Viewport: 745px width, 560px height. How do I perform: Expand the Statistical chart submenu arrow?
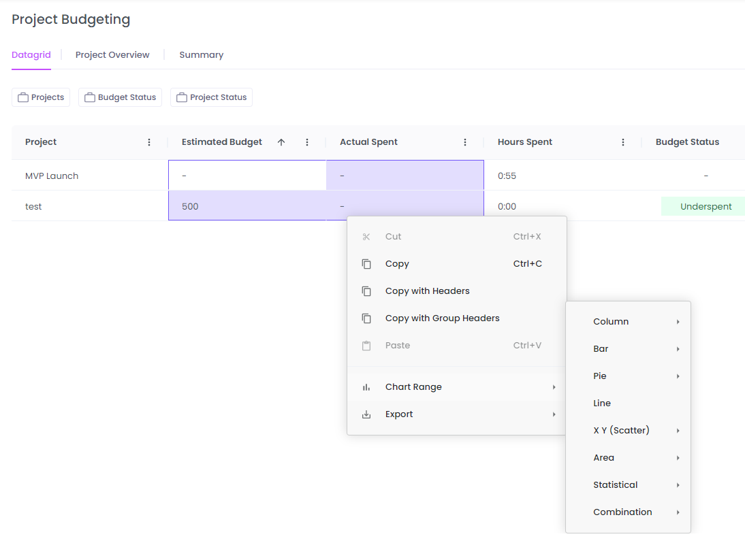(x=678, y=484)
